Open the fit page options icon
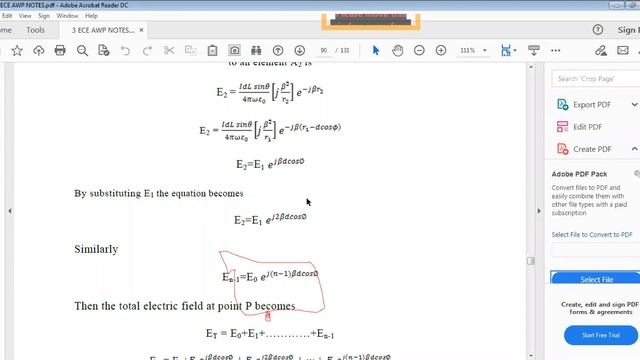 [x=508, y=50]
